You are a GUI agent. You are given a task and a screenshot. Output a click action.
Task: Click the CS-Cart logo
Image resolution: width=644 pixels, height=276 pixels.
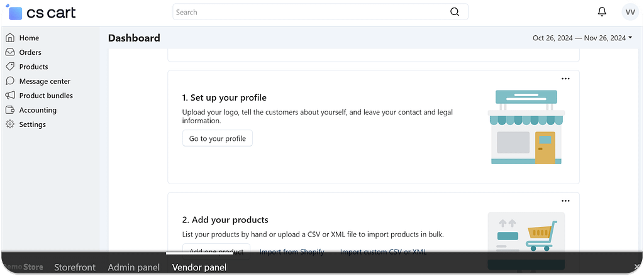click(41, 13)
